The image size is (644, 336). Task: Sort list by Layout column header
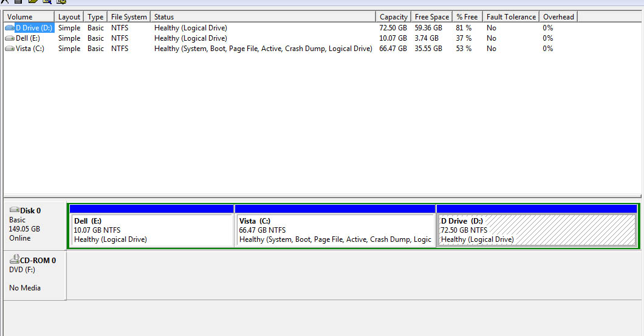[x=69, y=17]
